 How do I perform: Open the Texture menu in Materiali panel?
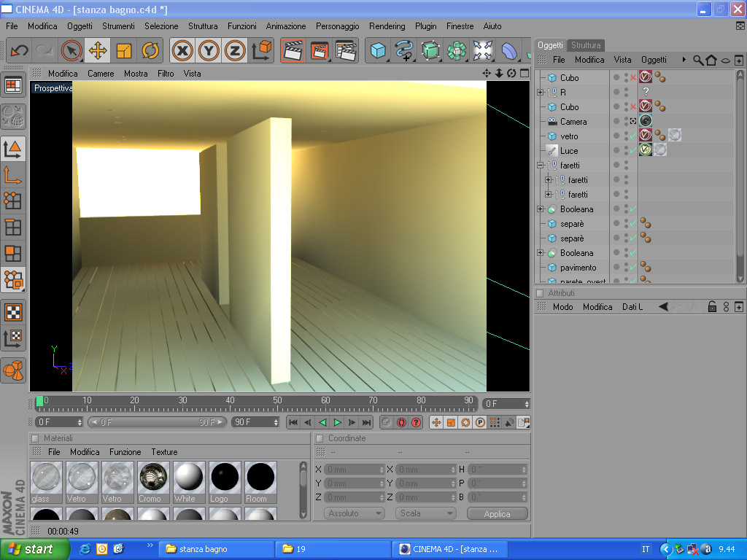pyautogui.click(x=164, y=452)
